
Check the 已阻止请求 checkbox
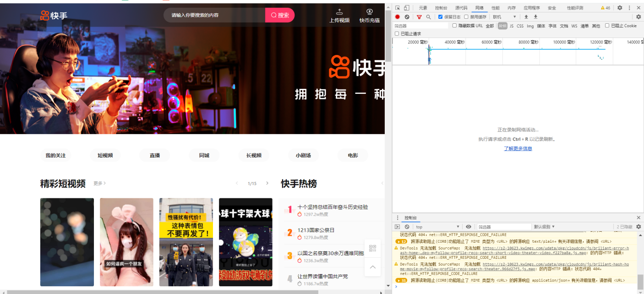point(397,33)
